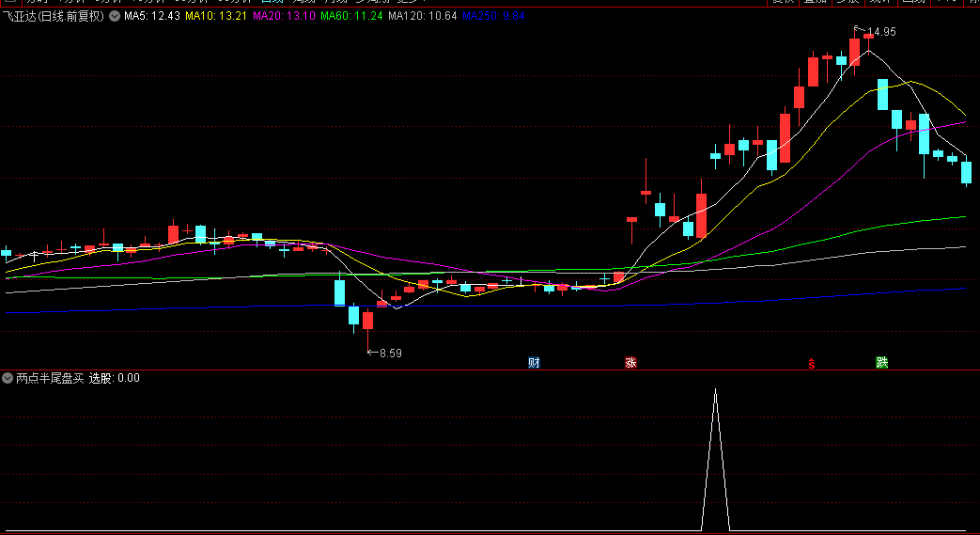
Task: Click the peak of the 选股 signal spike
Action: (x=716, y=390)
